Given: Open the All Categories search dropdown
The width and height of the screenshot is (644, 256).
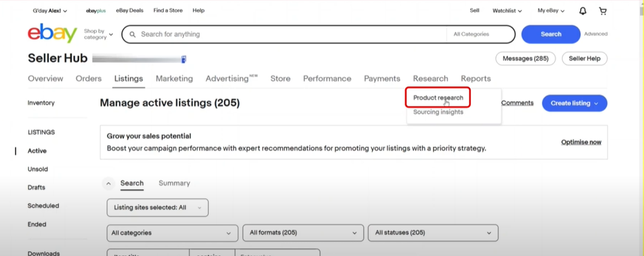Looking at the screenshot, I should (479, 35).
